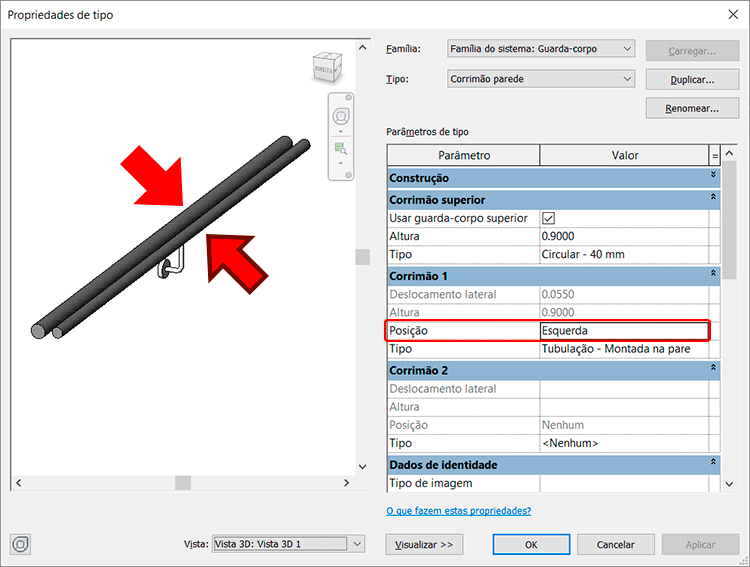Open the zoom tool options arrow
This screenshot has height=567, width=750.
click(x=340, y=163)
